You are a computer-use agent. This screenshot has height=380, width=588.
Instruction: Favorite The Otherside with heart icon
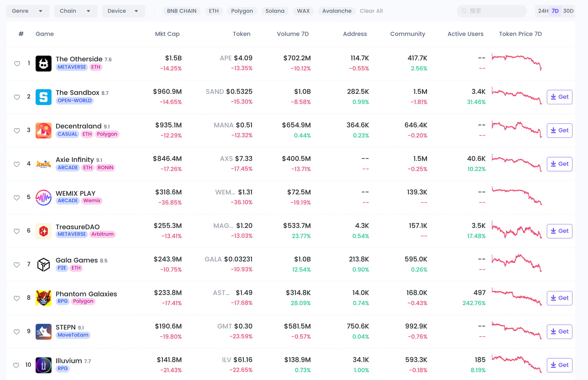[x=17, y=63]
